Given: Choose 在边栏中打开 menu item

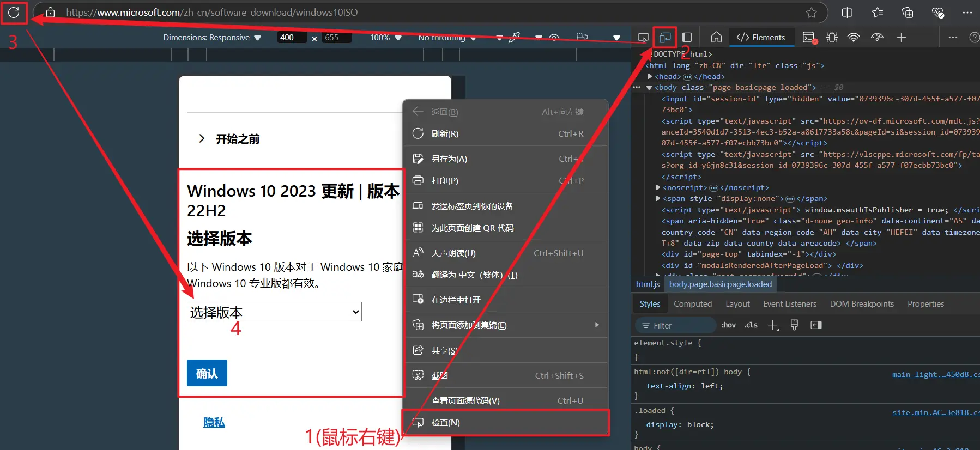Looking at the screenshot, I should click(506, 300).
